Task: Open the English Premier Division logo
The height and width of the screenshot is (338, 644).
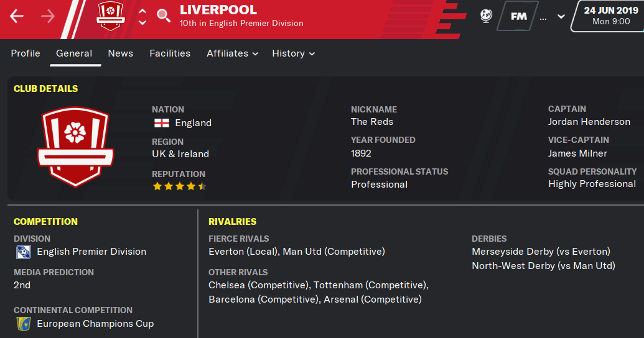Action: 24,252
